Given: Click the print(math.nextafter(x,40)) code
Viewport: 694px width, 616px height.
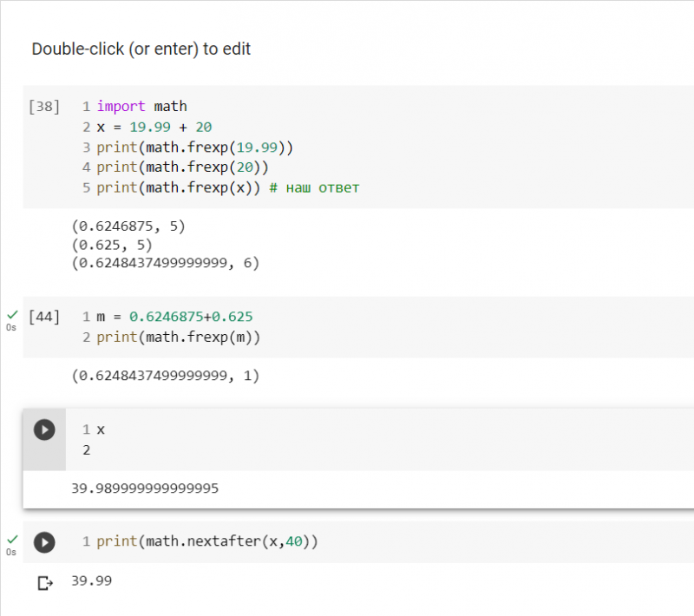Looking at the screenshot, I should 208,542.
